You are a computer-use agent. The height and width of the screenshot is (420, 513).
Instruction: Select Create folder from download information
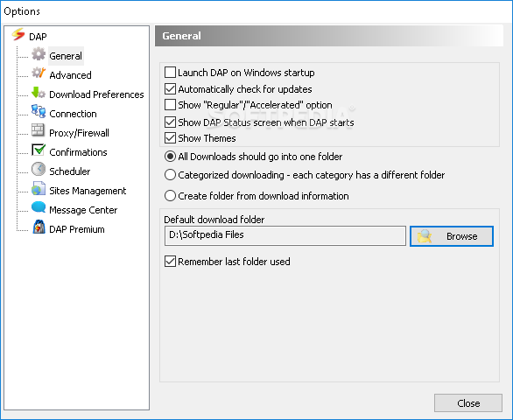tap(170, 196)
